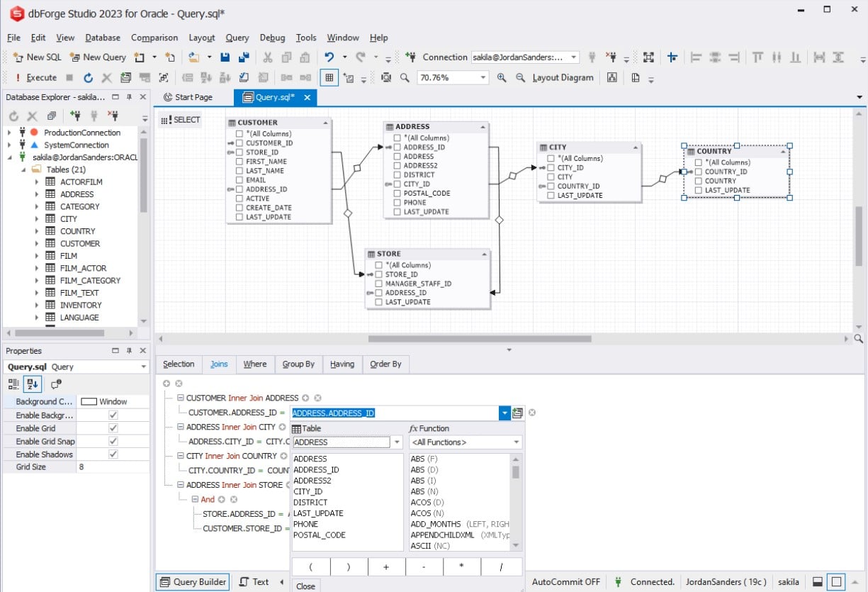Check CITY_ID column in CITY table
This screenshot has width=868, height=592.
point(551,168)
